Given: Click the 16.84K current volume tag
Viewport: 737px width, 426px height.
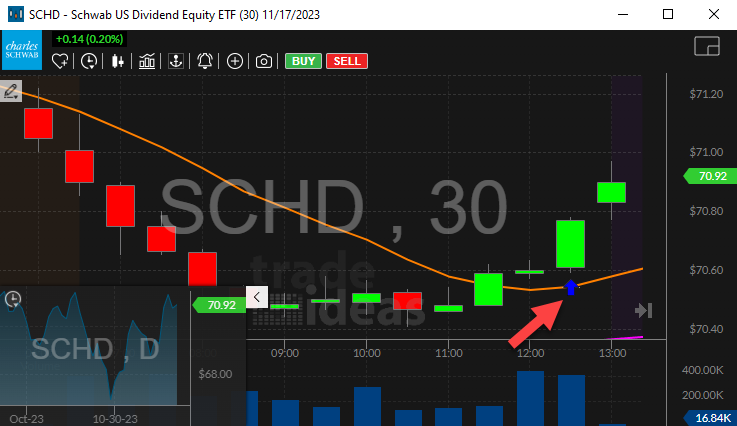Looking at the screenshot, I should (710, 418).
